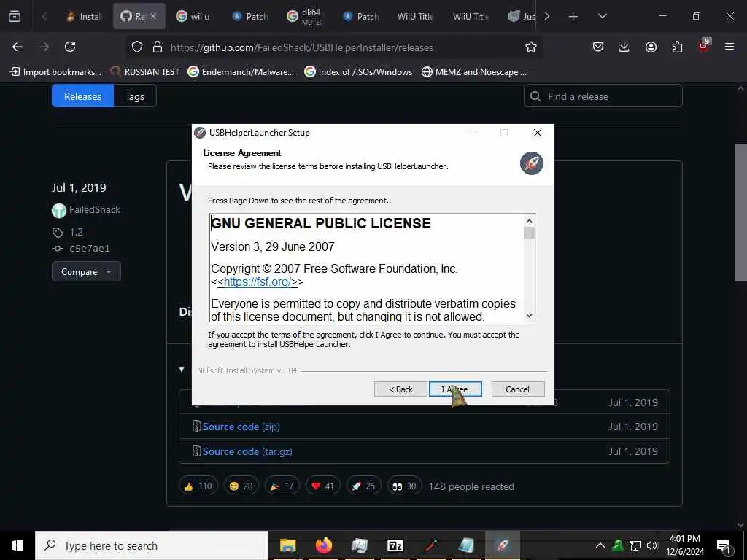Click the rocket reaction 25
The height and width of the screenshot is (560, 747).
point(364,486)
